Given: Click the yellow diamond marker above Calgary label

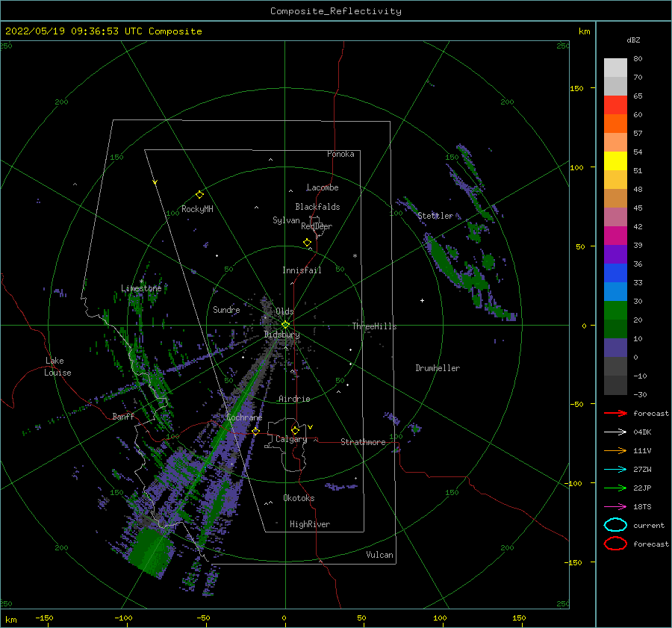Looking at the screenshot, I should pyautogui.click(x=295, y=430).
